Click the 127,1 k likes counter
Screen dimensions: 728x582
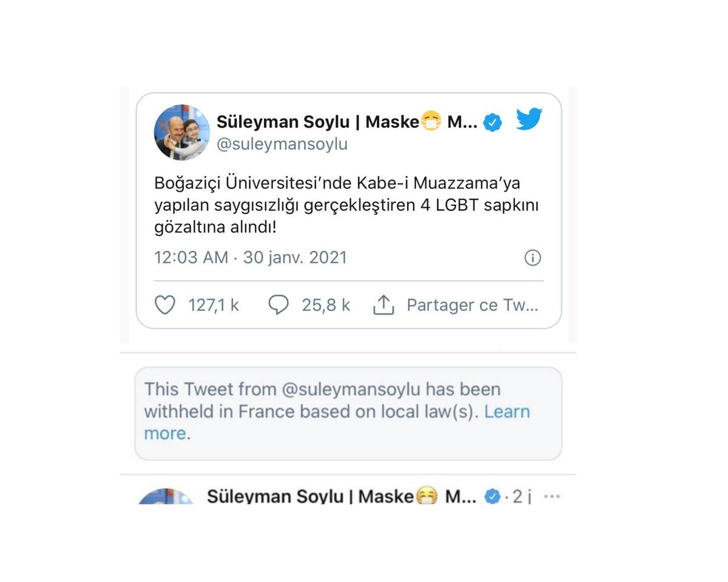[x=214, y=305]
